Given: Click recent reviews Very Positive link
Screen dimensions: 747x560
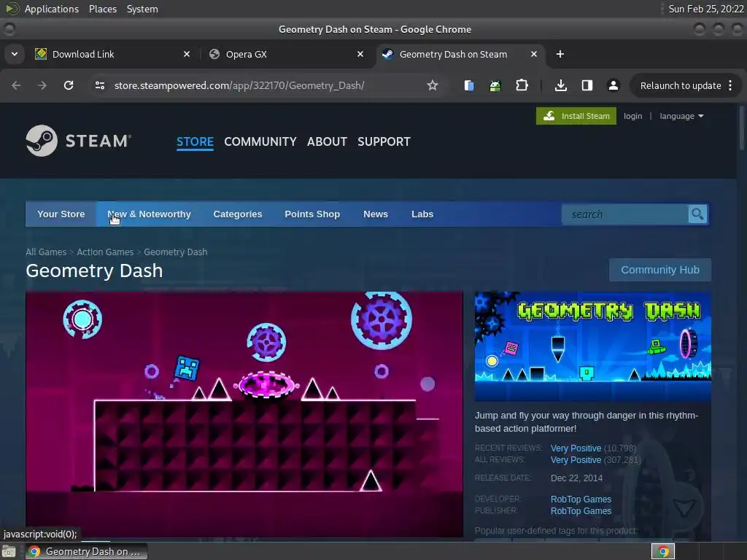Looking at the screenshot, I should [576, 448].
